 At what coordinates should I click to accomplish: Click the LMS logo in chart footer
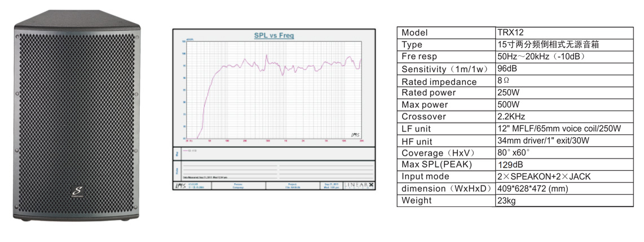pos(181,186)
